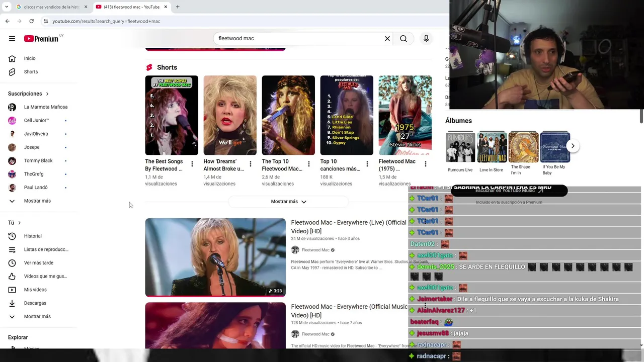Open options menu for Top 10 canciones short

coord(367,164)
